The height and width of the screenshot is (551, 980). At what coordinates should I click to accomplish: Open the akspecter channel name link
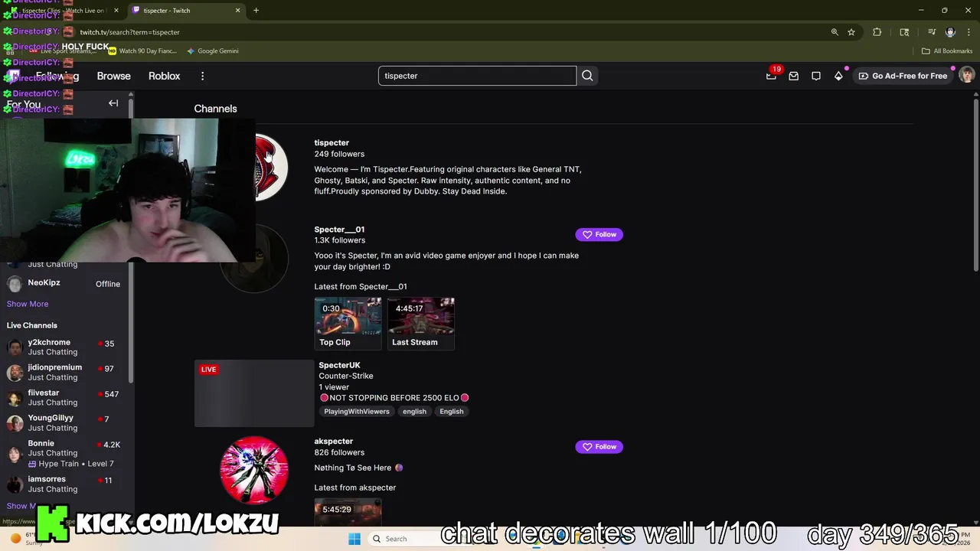click(334, 442)
